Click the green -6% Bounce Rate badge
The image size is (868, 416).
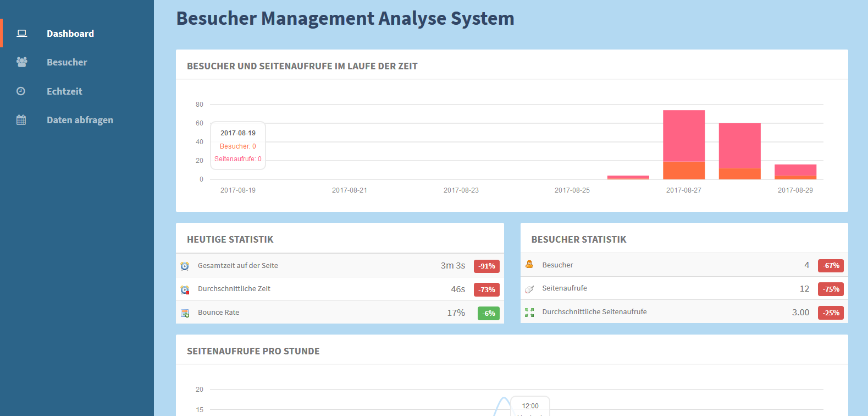[489, 313]
